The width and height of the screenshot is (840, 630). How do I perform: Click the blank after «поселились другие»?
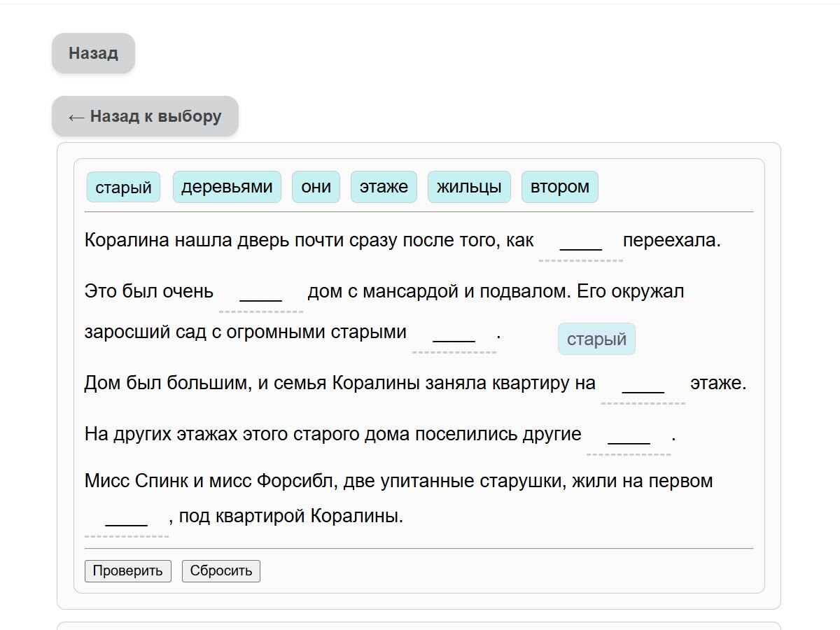point(629,438)
